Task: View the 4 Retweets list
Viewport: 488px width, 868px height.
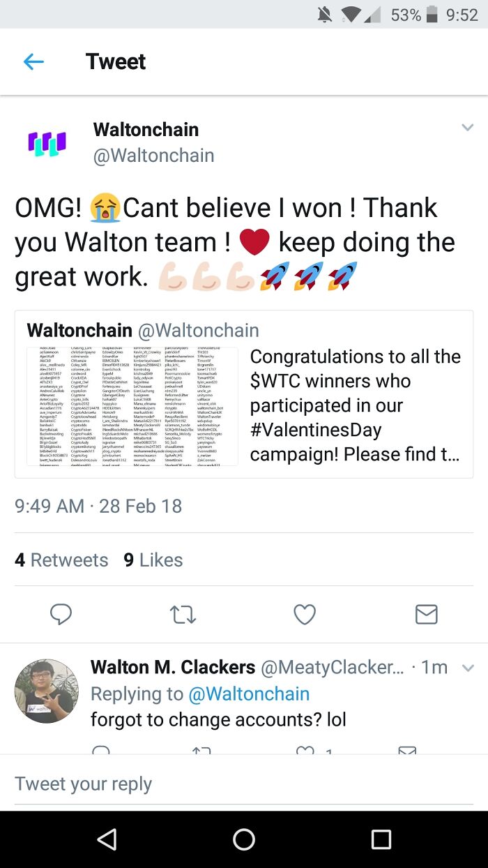Action: click(x=61, y=560)
